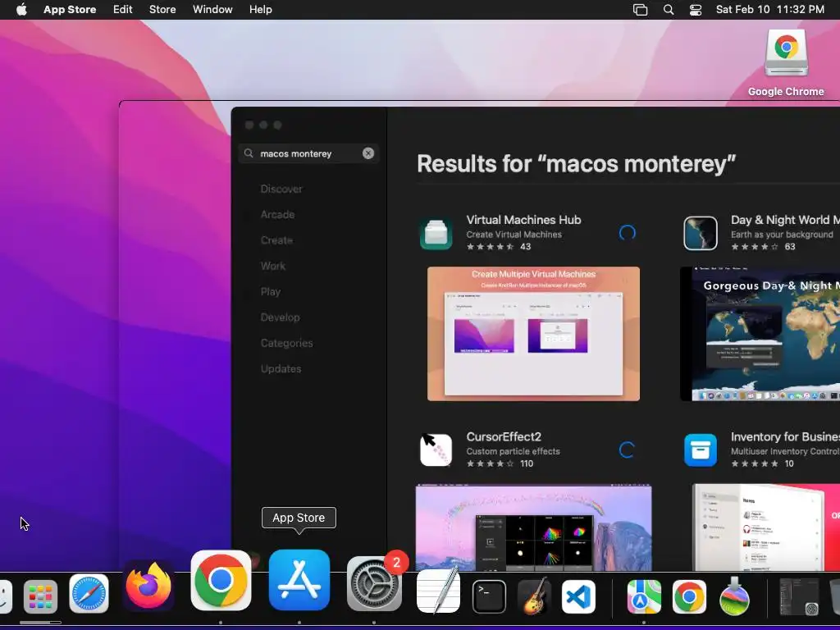This screenshot has height=630, width=840.
Task: Open Inventory for Business screenshot
Action: tap(765, 527)
